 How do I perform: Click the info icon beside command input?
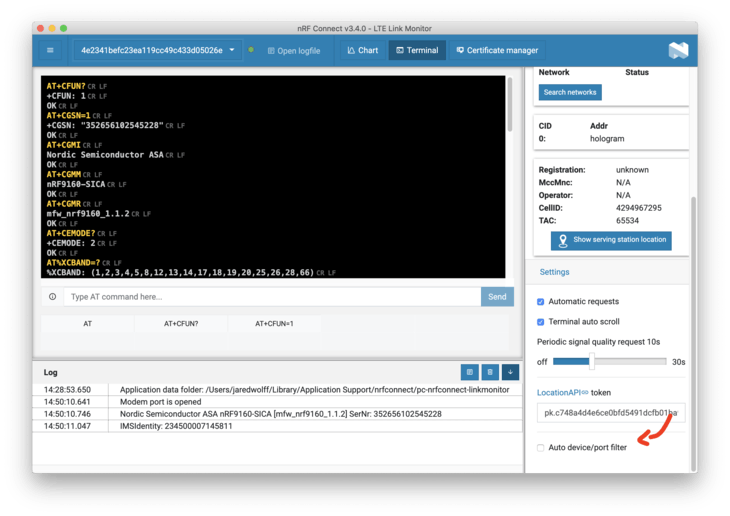tap(53, 297)
